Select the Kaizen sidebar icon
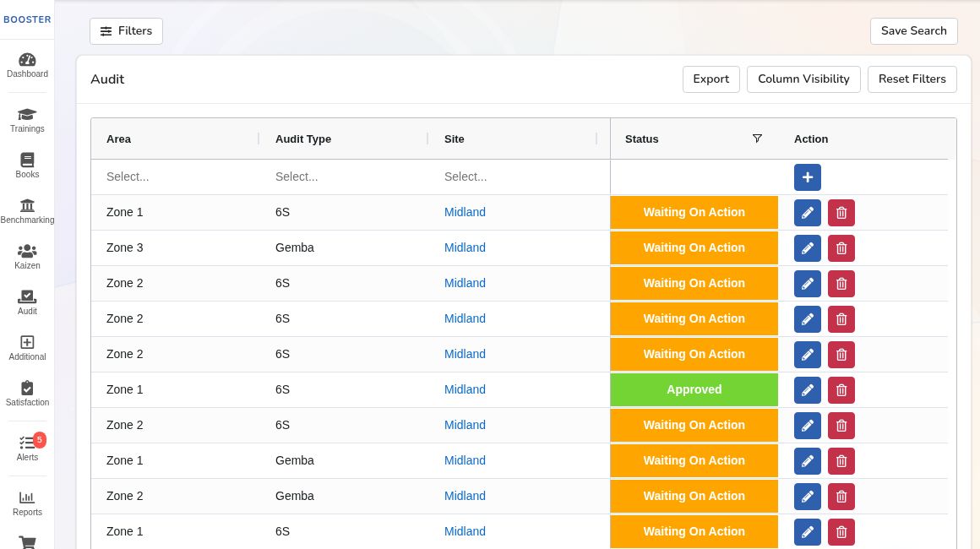Screen dimensions: 980x549 27,258
